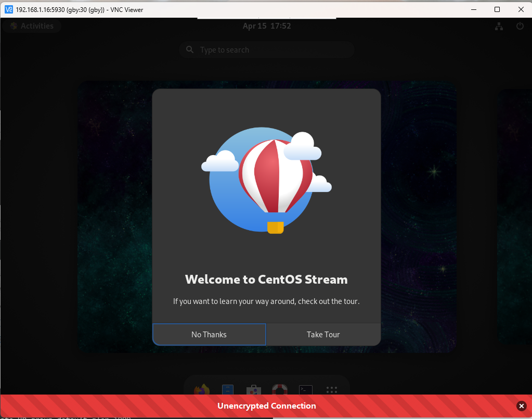
Task: Launch Firefox from the dock
Action: (x=202, y=389)
